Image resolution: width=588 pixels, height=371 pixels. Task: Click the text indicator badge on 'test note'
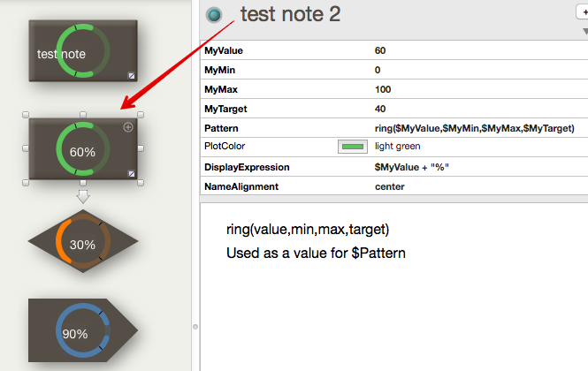tap(132, 76)
